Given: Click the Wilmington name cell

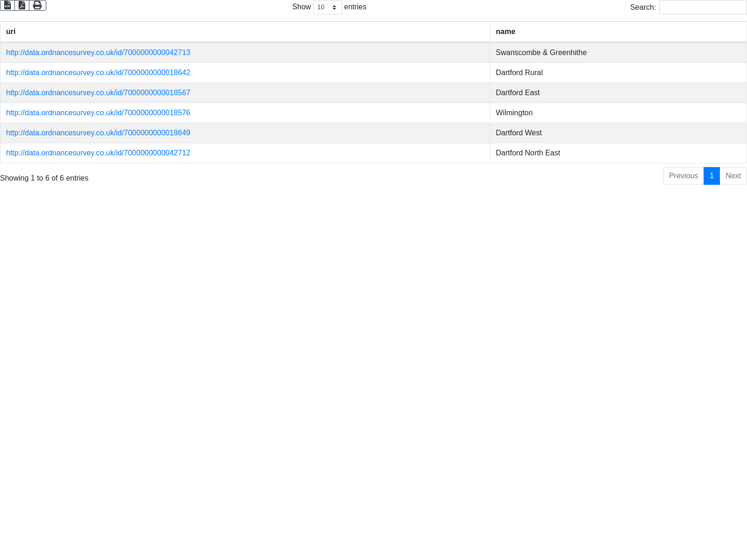Looking at the screenshot, I should [514, 113].
